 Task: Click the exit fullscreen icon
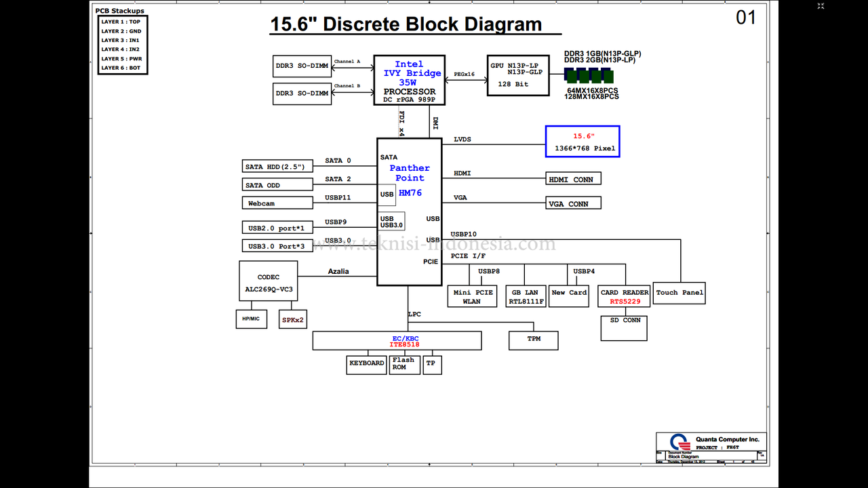click(x=821, y=6)
